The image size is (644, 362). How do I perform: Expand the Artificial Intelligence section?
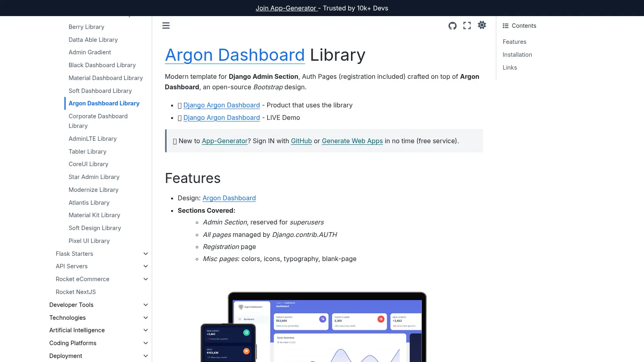146,330
